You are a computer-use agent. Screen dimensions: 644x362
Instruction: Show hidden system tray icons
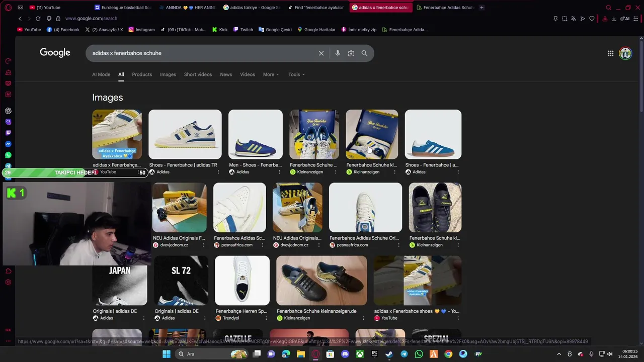tap(558, 354)
